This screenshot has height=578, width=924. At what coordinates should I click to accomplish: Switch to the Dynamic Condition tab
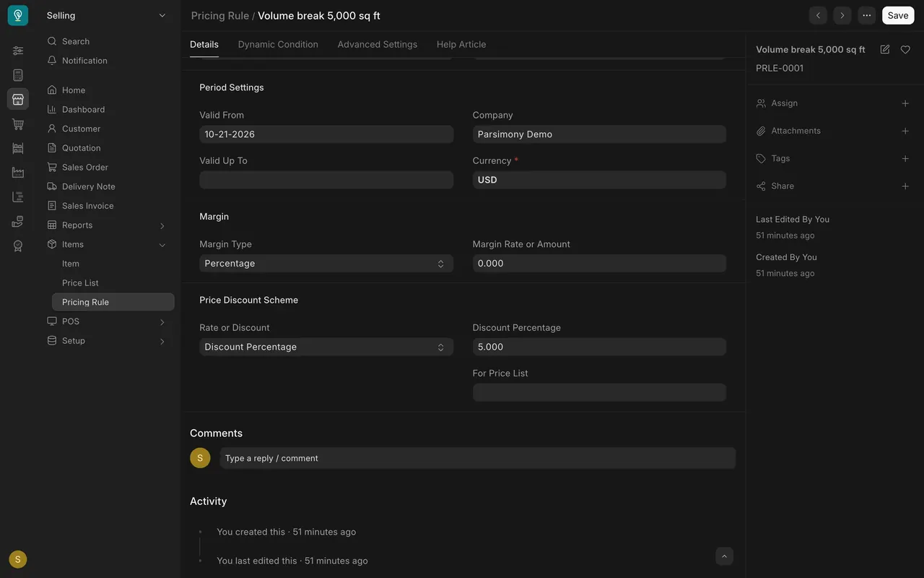pyautogui.click(x=278, y=45)
